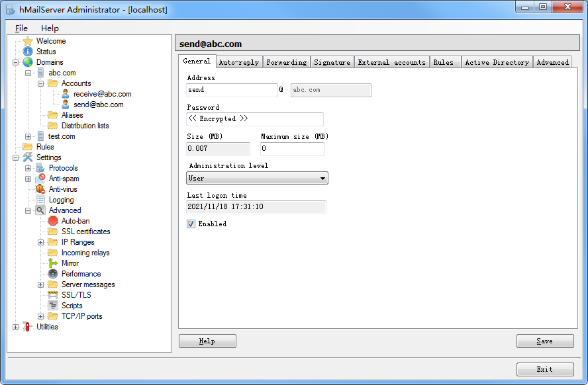Click the Save button
The width and height of the screenshot is (588, 385).
tap(545, 341)
